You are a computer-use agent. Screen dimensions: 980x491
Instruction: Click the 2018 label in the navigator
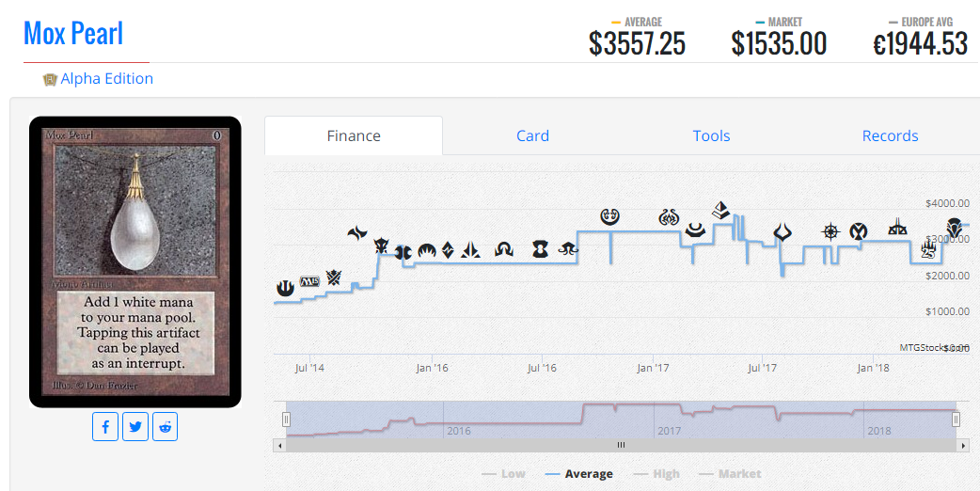point(879,431)
